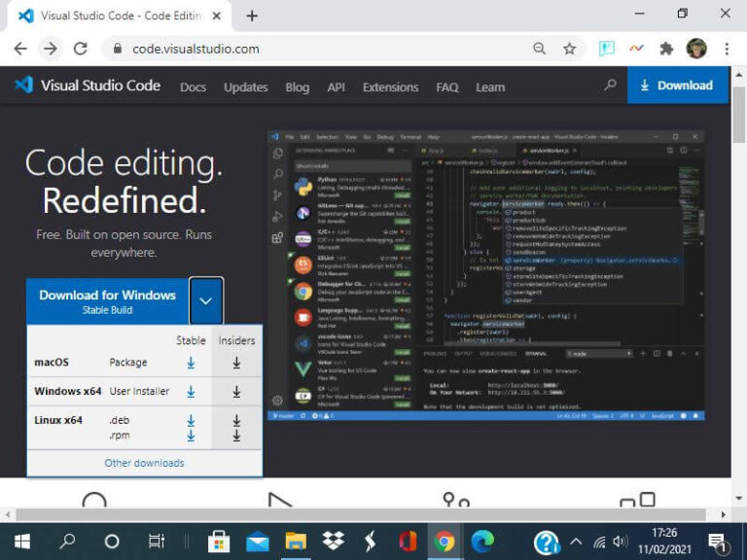The image size is (747, 560).
Task: Collapse the download options chevron dropdown
Action: click(x=206, y=301)
